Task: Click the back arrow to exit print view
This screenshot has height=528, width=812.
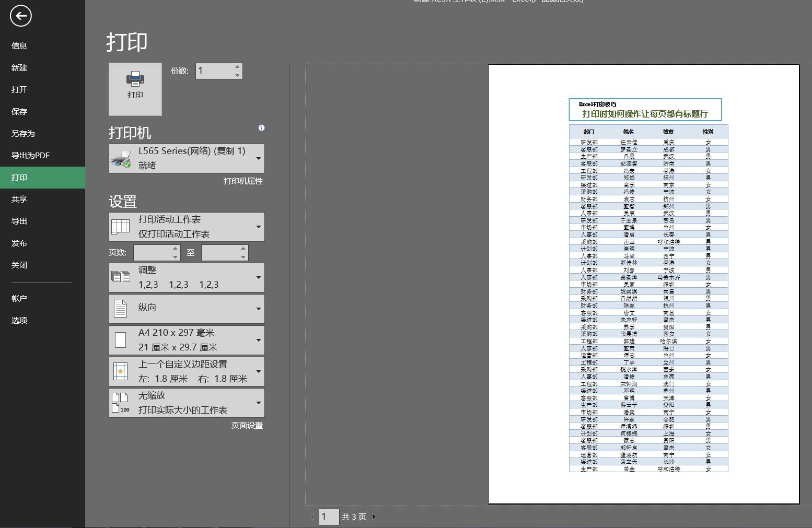Action: 21,16
